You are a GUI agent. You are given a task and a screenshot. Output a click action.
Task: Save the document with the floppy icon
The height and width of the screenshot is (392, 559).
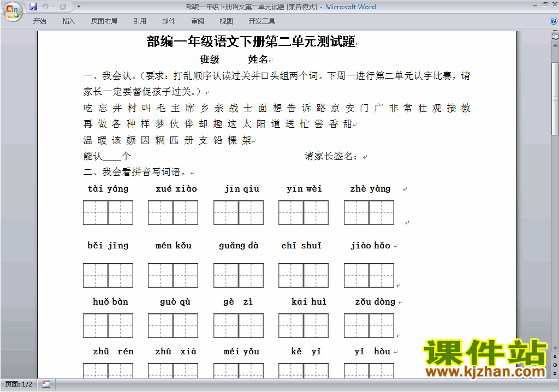pyautogui.click(x=33, y=7)
